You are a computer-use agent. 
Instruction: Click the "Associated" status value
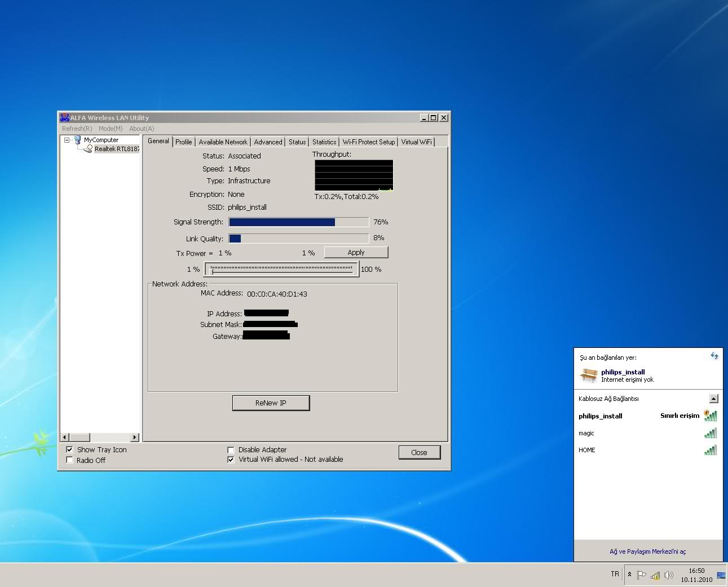[x=244, y=156]
